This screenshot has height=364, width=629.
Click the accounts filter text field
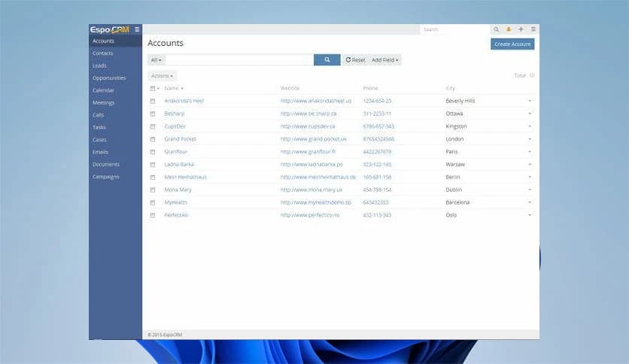click(239, 59)
